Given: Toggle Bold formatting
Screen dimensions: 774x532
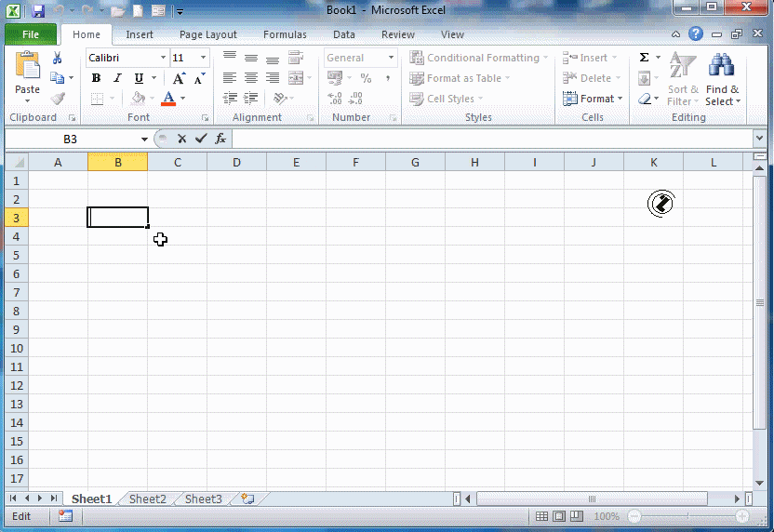Looking at the screenshot, I should pos(96,78).
